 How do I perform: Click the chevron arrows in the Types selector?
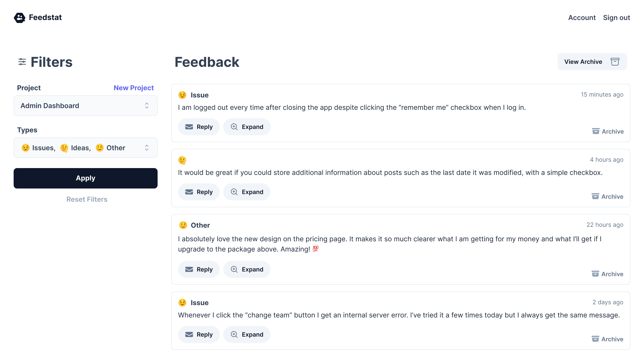[147, 148]
